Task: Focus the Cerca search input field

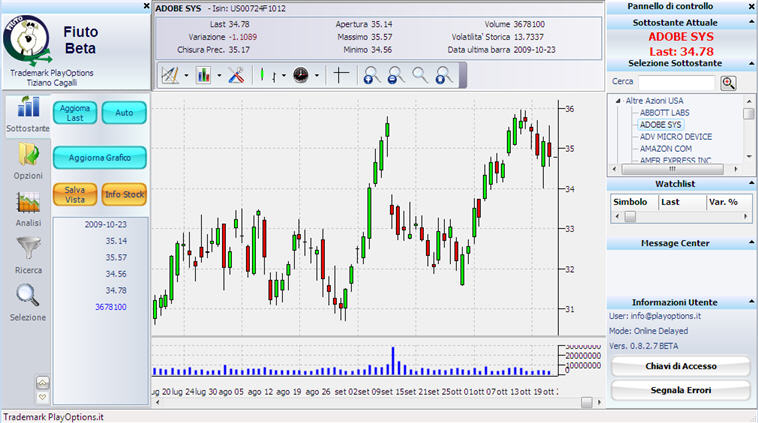Action: pos(676,82)
